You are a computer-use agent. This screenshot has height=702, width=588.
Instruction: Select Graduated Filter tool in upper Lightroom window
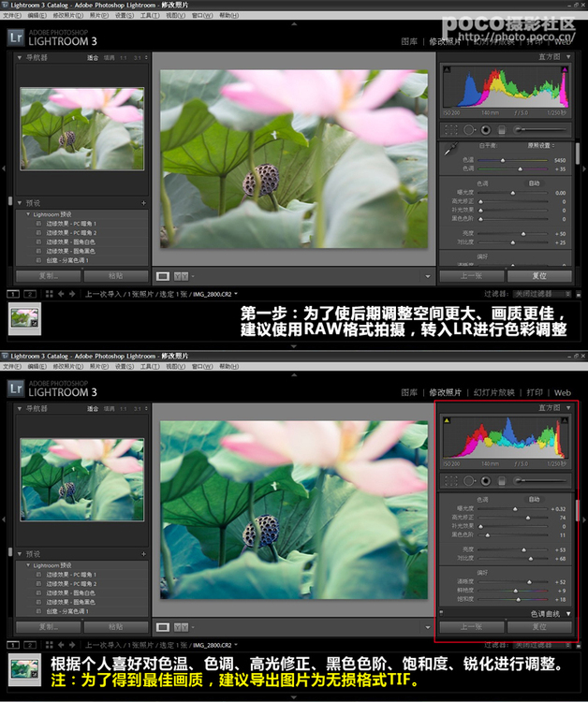tap(502, 130)
